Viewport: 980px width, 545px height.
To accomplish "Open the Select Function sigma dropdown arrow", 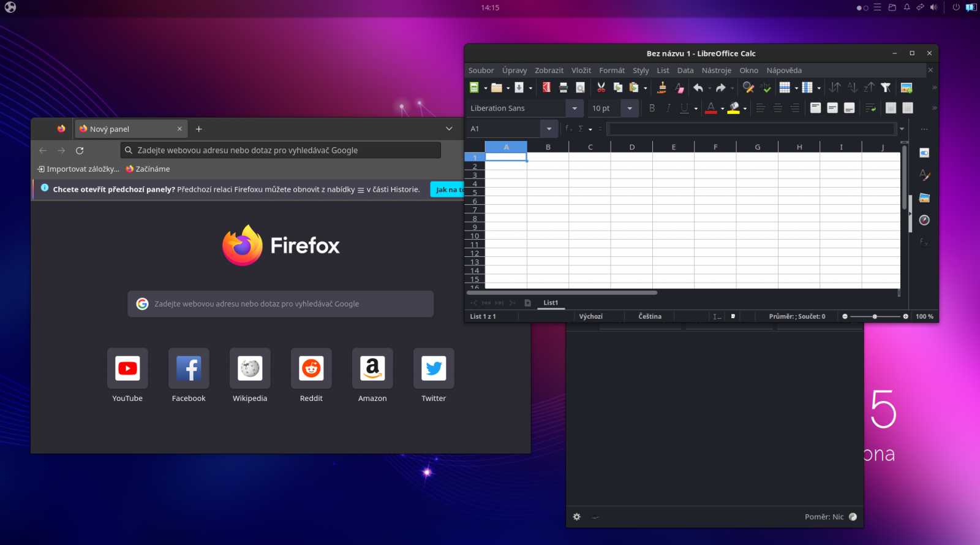I will coord(590,129).
